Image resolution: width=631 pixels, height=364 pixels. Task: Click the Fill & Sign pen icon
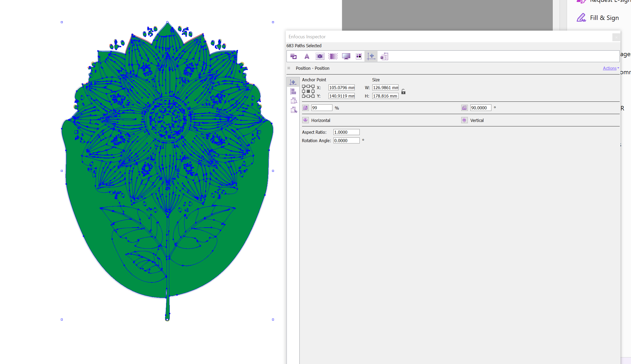581,18
